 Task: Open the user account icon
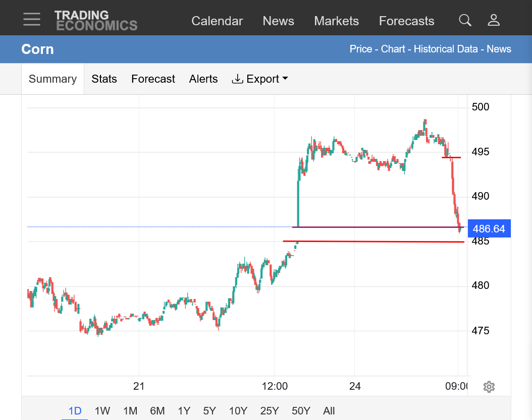point(494,20)
